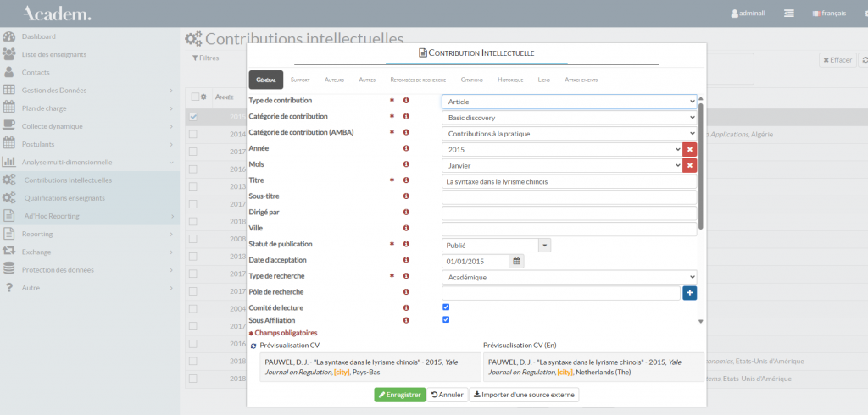This screenshot has height=415, width=868.
Task: Click the green Enregistrer button
Action: click(x=399, y=395)
